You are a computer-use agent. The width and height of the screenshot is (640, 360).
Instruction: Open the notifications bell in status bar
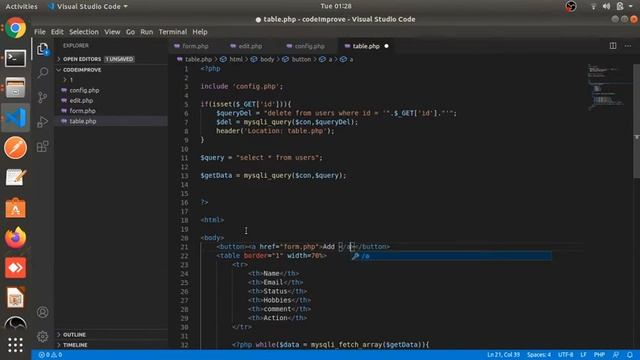tap(630, 355)
